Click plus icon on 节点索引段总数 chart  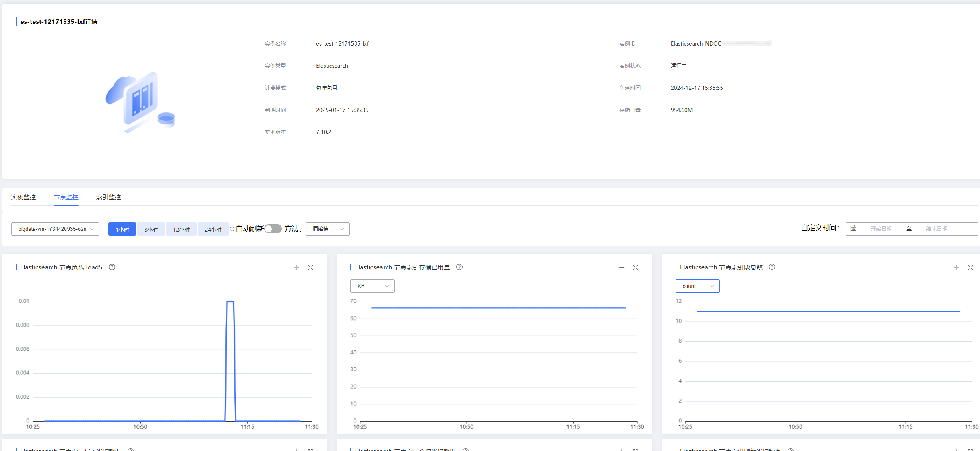pyautogui.click(x=957, y=267)
